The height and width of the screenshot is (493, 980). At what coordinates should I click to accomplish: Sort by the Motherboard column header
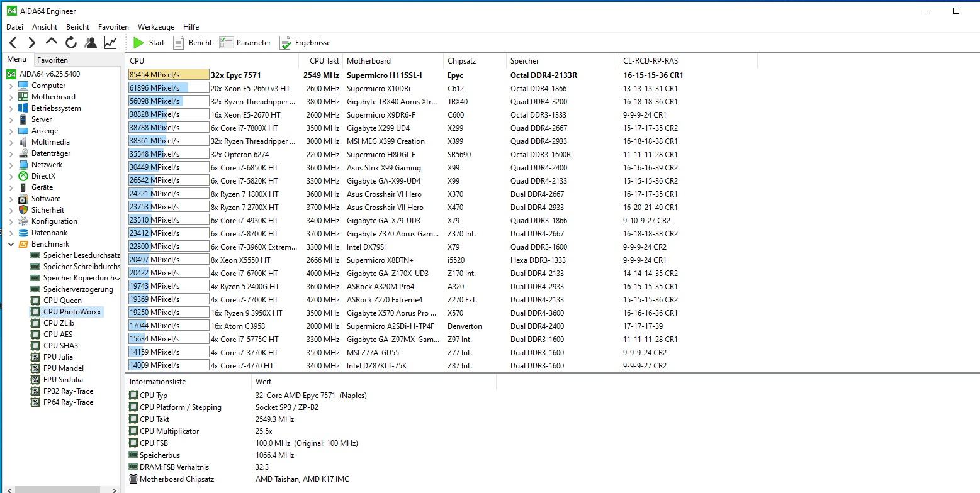coord(393,61)
